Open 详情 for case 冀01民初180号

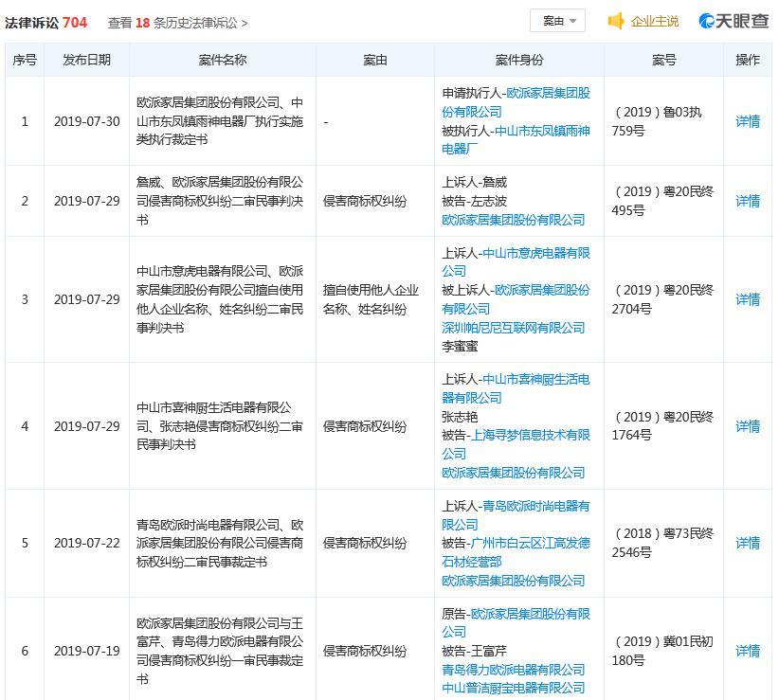pyautogui.click(x=747, y=651)
